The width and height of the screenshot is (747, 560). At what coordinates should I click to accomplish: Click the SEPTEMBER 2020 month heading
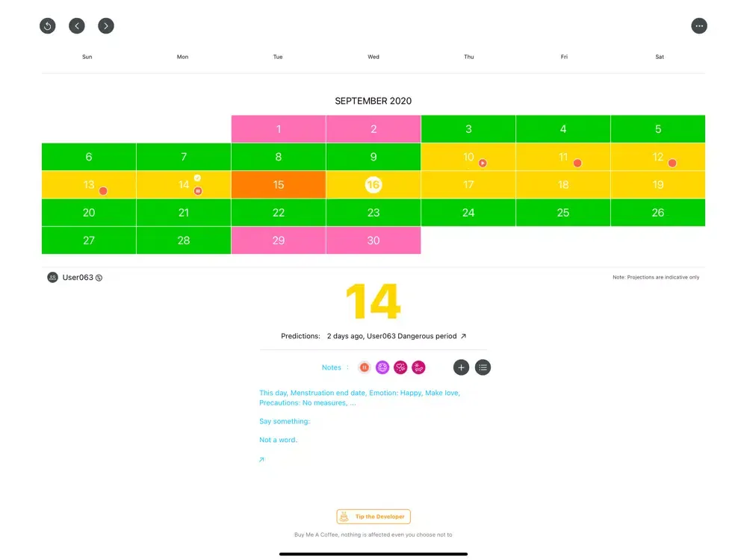(x=373, y=101)
